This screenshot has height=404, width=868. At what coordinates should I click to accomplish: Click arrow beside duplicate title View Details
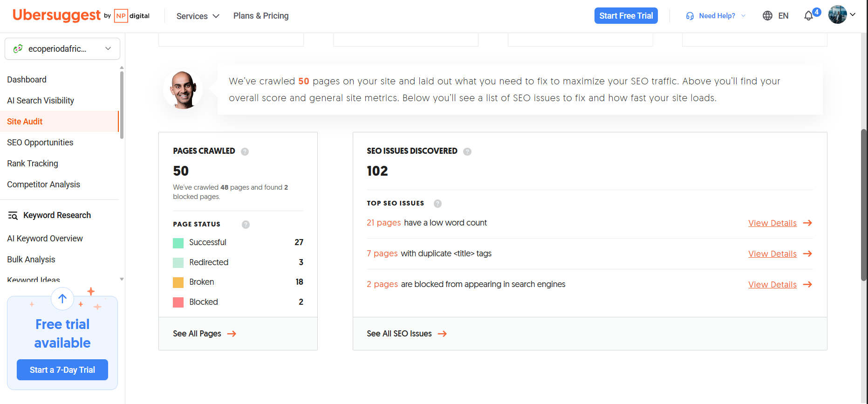807,254
